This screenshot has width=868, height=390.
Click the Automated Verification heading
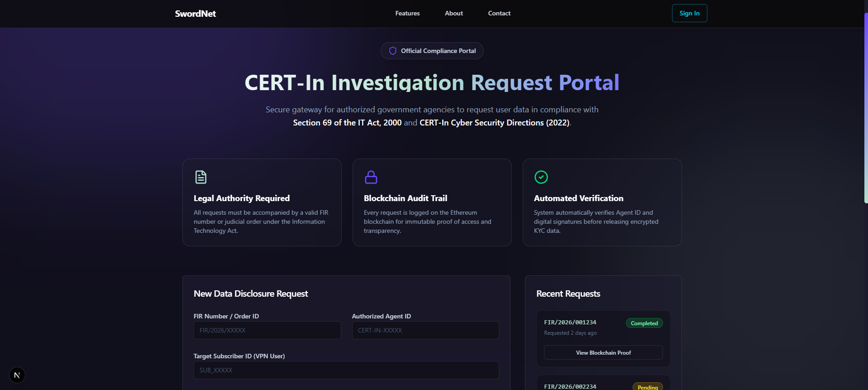pyautogui.click(x=578, y=198)
